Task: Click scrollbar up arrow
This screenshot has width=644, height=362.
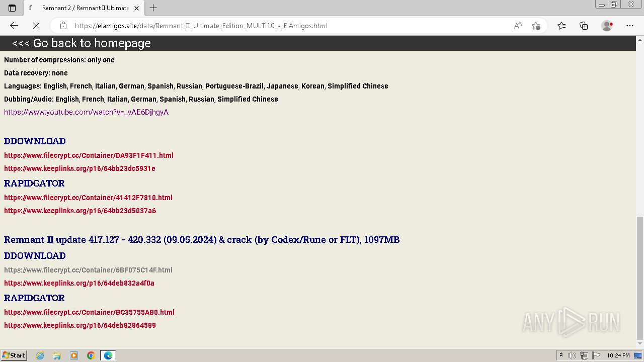Action: click(639, 39)
